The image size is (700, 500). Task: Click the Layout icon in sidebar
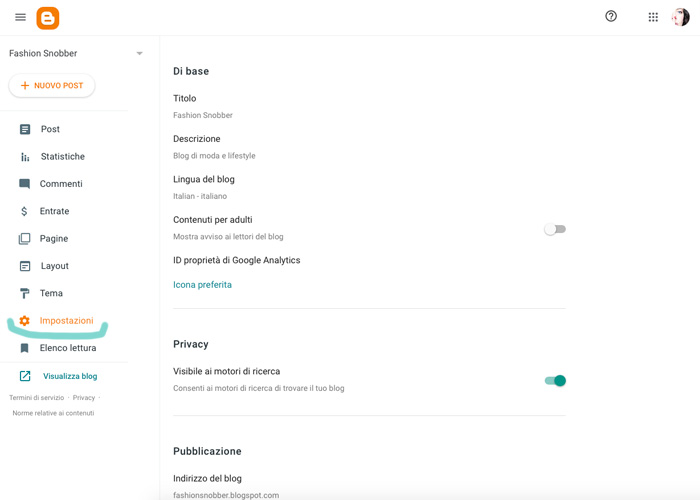[25, 266]
